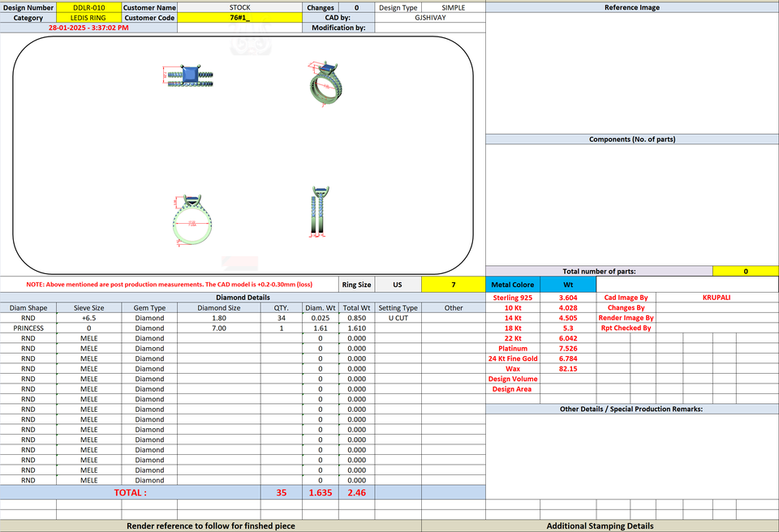Select the 10 Kt weight 4.028
The height and width of the screenshot is (532, 779).
(568, 308)
